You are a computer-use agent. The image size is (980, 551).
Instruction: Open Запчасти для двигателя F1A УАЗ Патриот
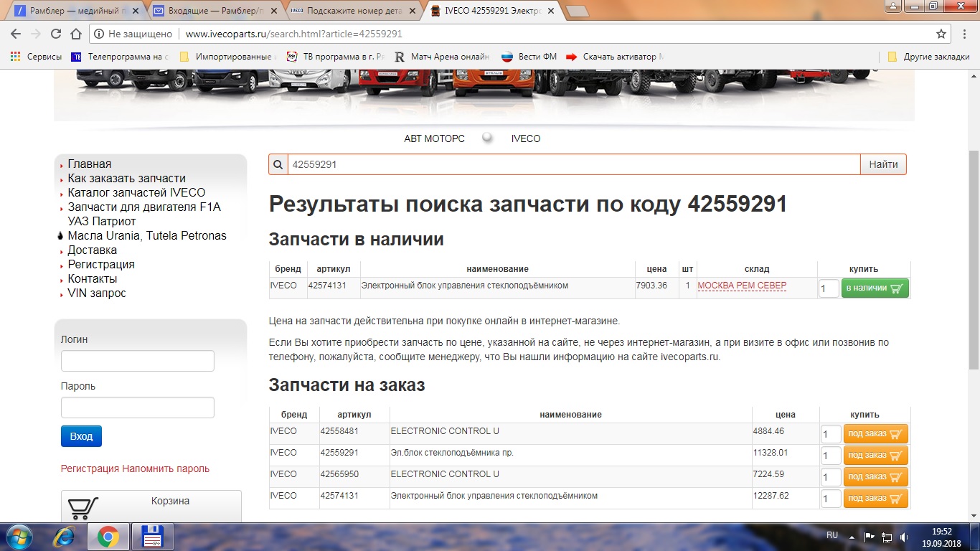pyautogui.click(x=144, y=215)
